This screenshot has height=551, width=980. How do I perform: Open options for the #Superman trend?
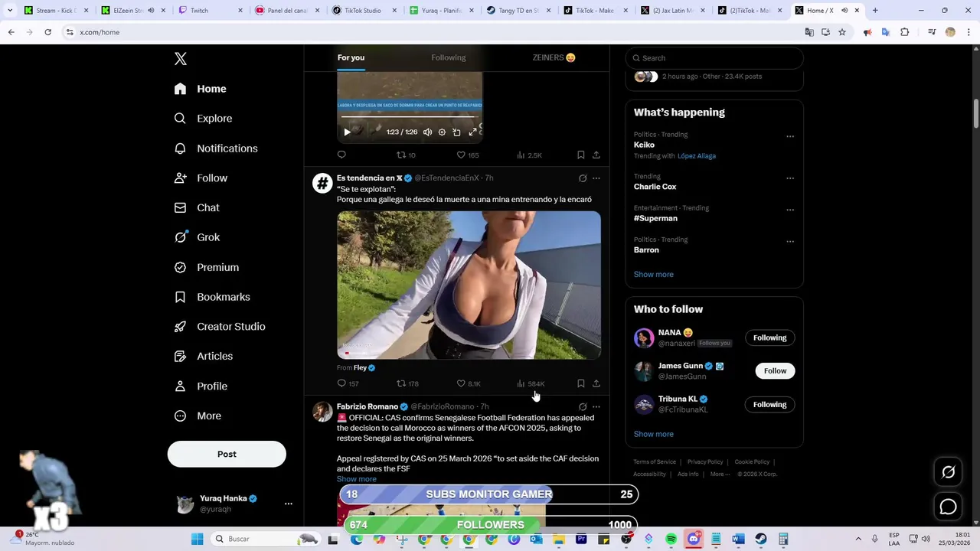coord(790,210)
